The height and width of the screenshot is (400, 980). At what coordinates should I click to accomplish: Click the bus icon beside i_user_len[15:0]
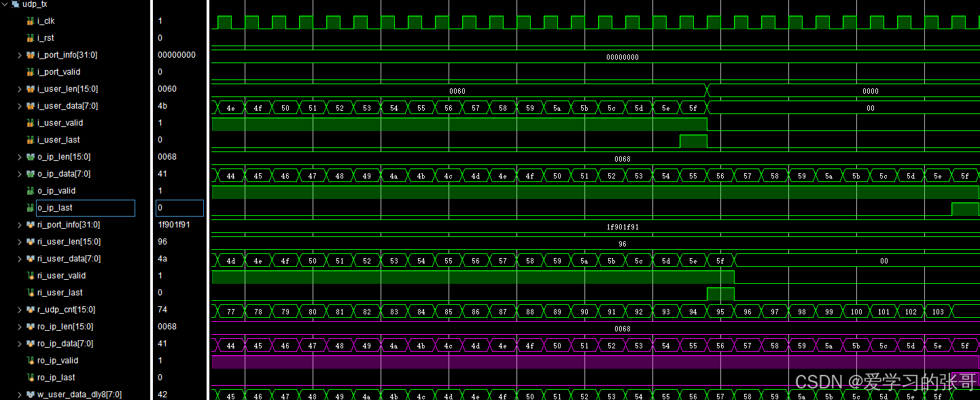point(30,89)
